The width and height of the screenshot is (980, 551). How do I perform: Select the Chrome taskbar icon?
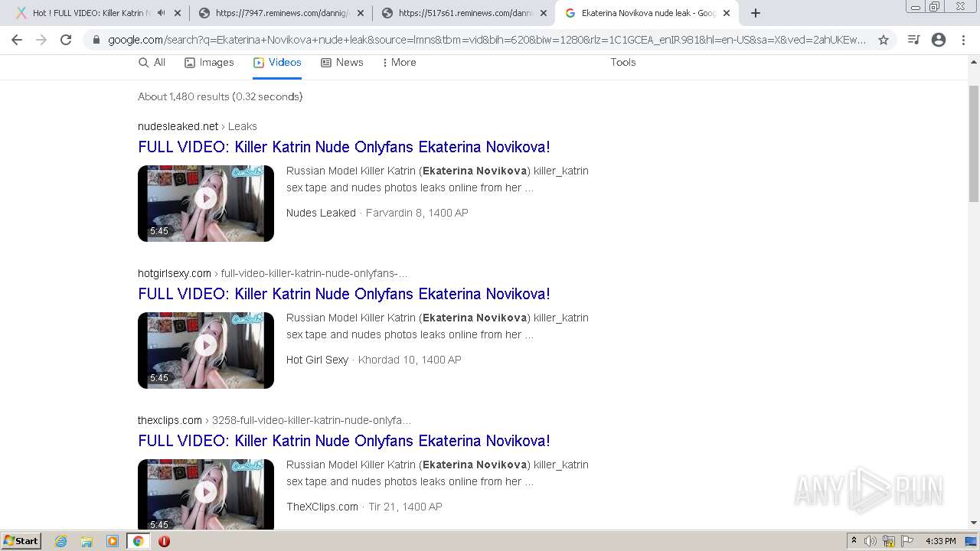pyautogui.click(x=139, y=541)
